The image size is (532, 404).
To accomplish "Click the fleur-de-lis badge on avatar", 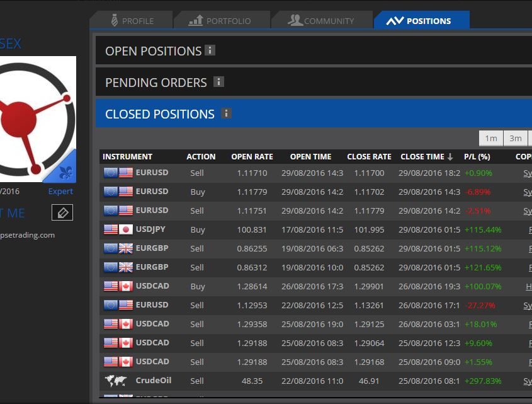I will [x=65, y=171].
